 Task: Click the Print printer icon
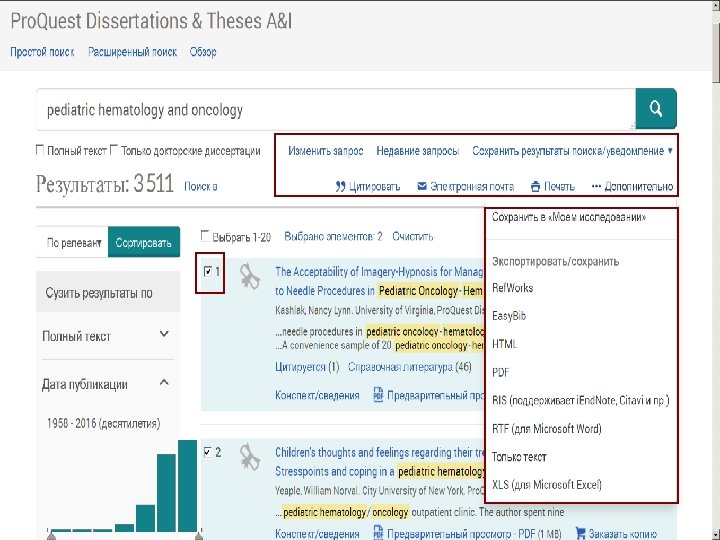tap(536, 186)
